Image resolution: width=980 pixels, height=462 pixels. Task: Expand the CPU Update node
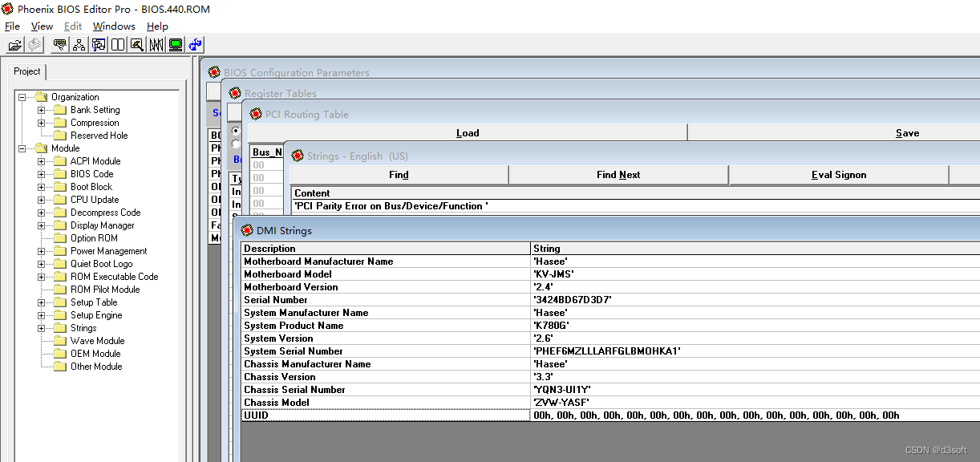pyautogui.click(x=42, y=200)
